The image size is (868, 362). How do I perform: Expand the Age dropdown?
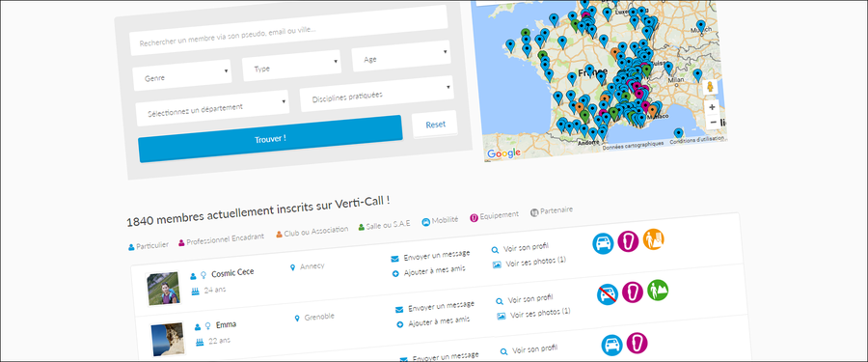click(401, 56)
